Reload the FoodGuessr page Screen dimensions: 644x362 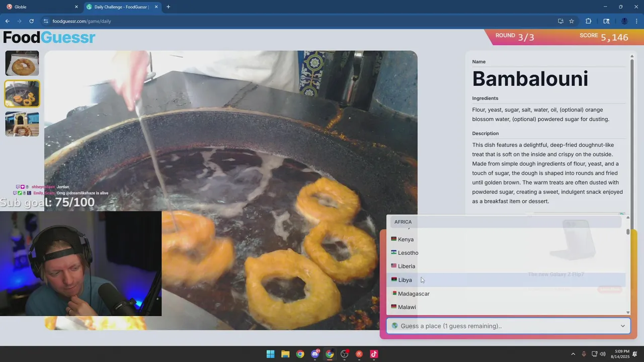click(31, 21)
